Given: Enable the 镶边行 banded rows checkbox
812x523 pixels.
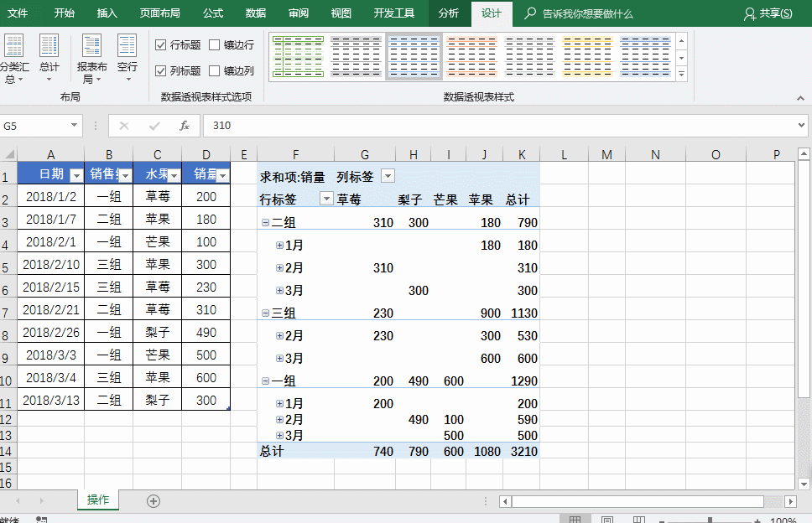Looking at the screenshot, I should coord(215,45).
